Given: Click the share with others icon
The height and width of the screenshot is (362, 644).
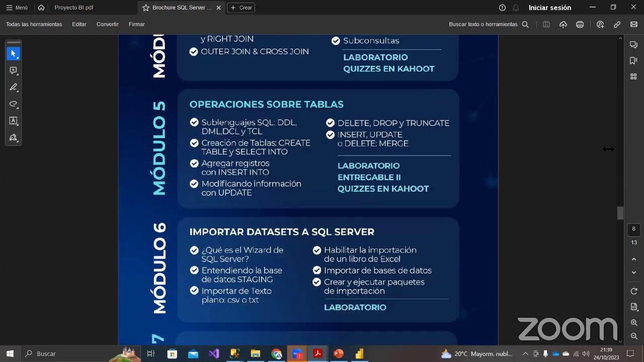Looking at the screenshot, I should [600, 24].
